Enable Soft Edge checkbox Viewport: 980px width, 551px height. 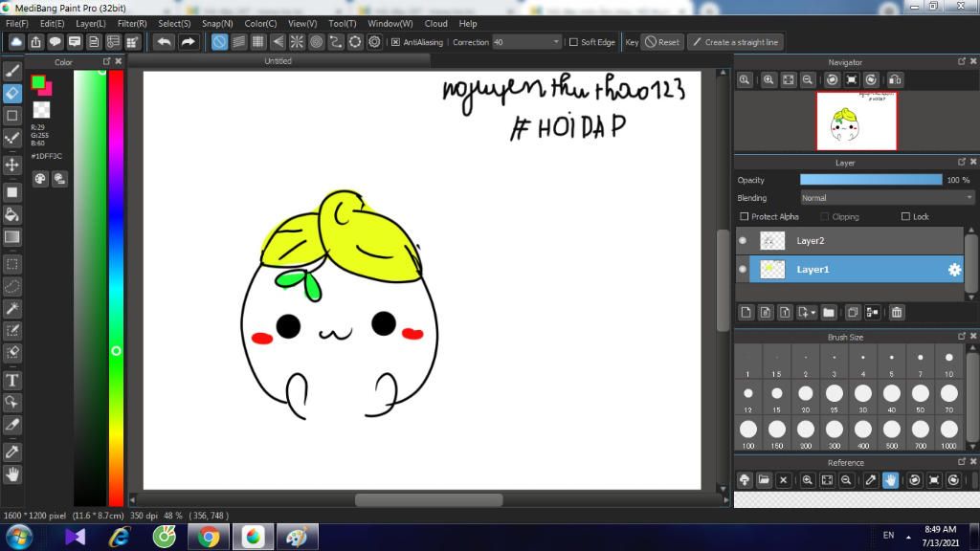(x=573, y=42)
